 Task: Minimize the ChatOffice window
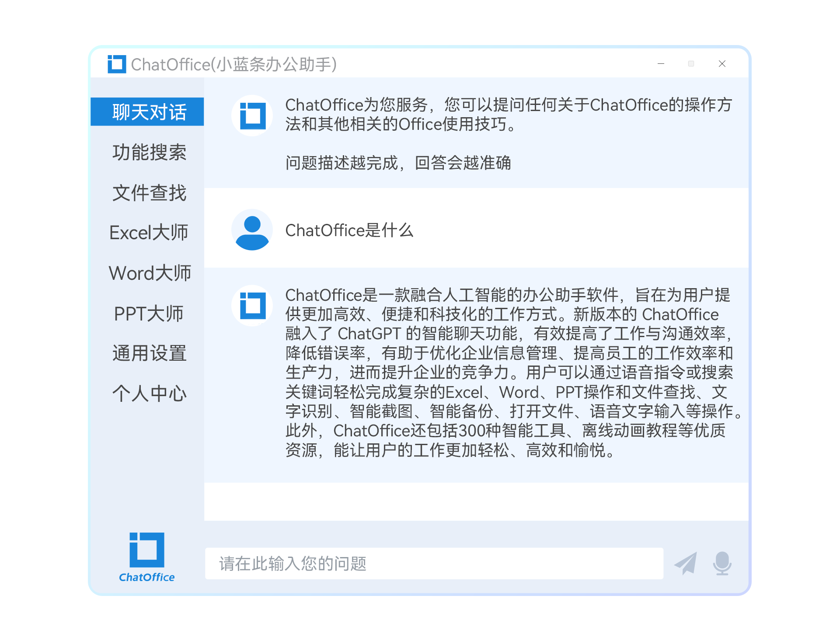[x=661, y=64]
